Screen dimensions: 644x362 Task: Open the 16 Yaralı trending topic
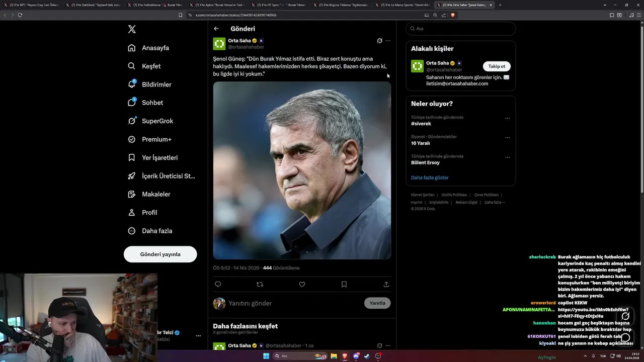tap(421, 143)
